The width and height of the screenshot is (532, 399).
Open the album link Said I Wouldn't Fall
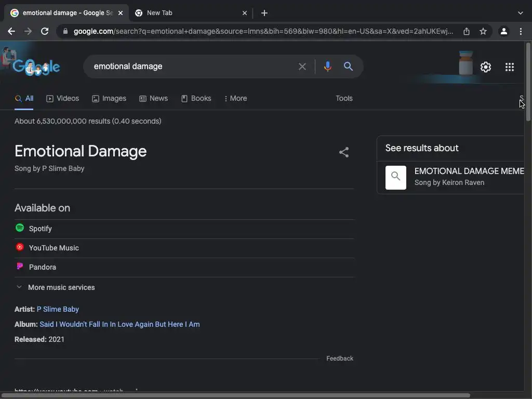(x=119, y=324)
